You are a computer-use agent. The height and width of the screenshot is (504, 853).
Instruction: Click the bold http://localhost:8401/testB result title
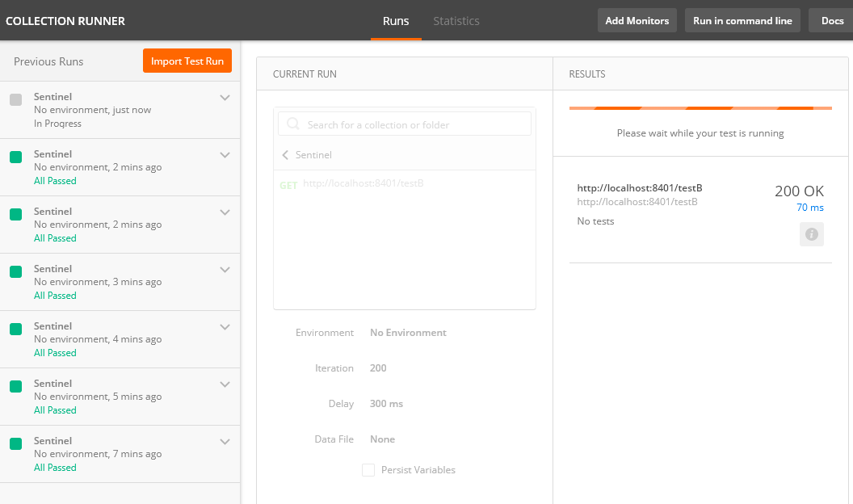point(640,188)
